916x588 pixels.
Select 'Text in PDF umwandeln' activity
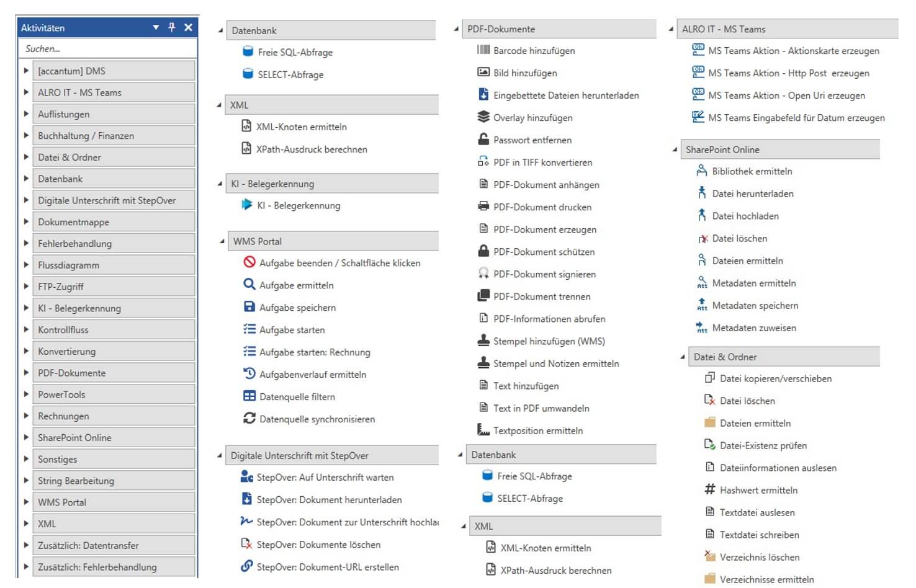541,408
